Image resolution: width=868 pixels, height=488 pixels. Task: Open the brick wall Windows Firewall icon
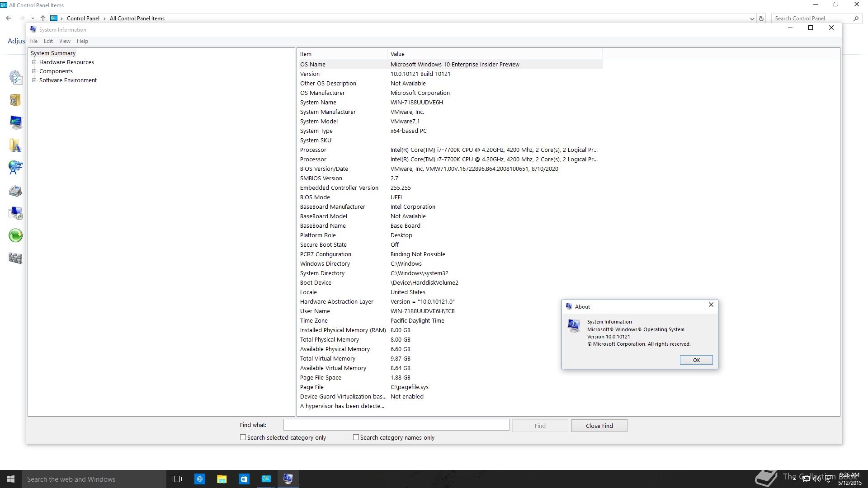[x=15, y=258]
